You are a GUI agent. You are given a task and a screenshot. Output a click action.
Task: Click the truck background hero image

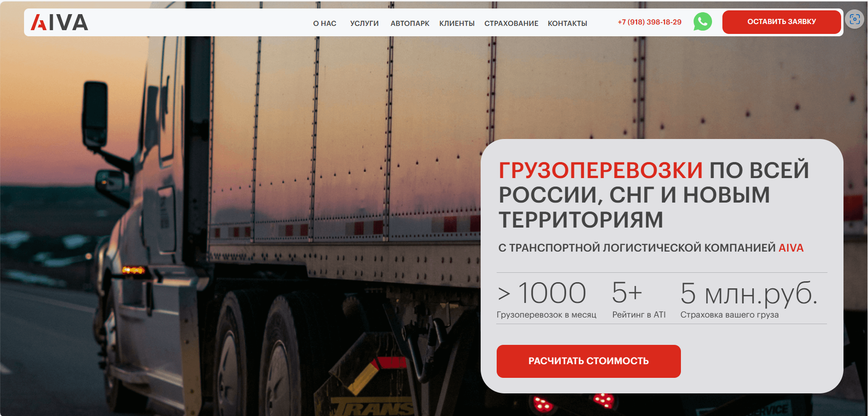point(236,212)
